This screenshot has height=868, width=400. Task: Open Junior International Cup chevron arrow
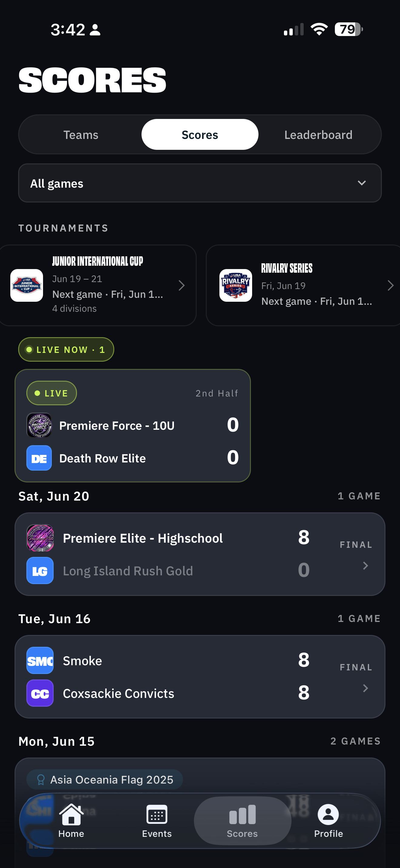[182, 285]
